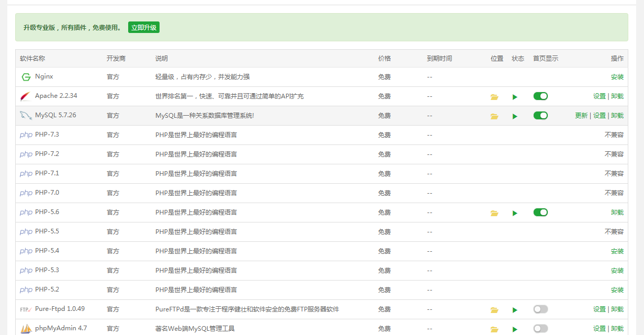Click the phpMyAdmin running status icon
This screenshot has width=644, height=335.
click(x=515, y=329)
